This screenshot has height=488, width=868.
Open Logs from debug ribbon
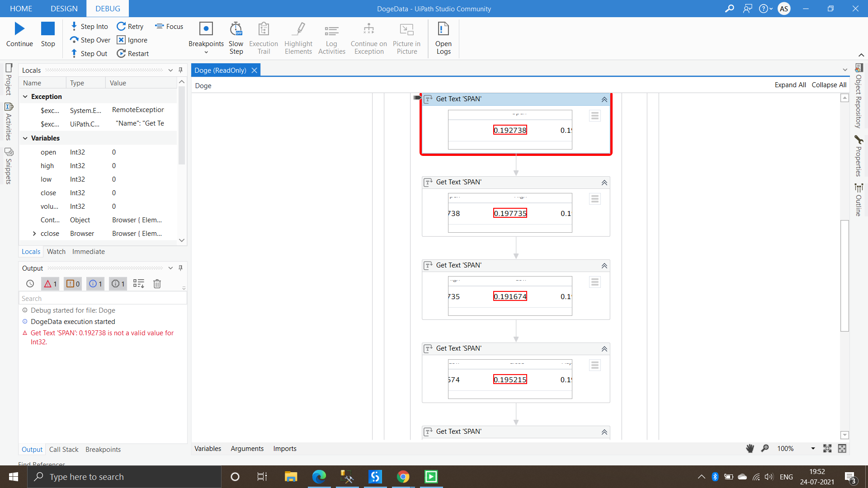click(x=443, y=29)
